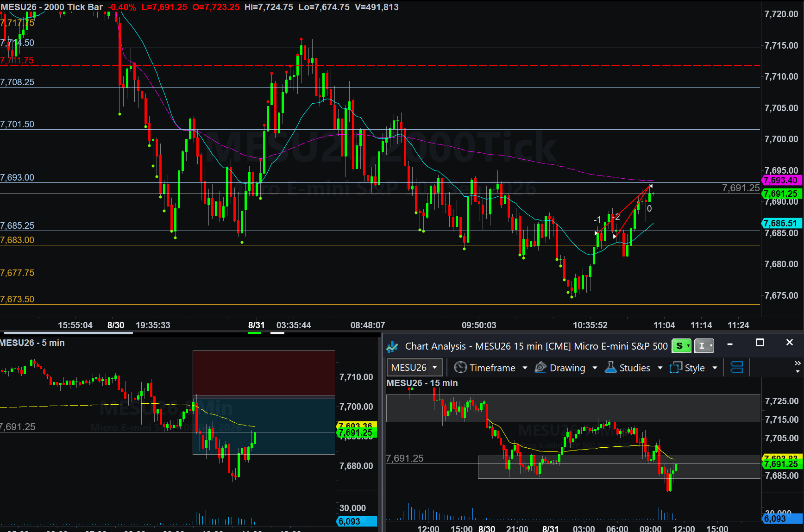Click the MESU26 - 5 min chart title
Screen dimensions: 804x532
coord(32,343)
